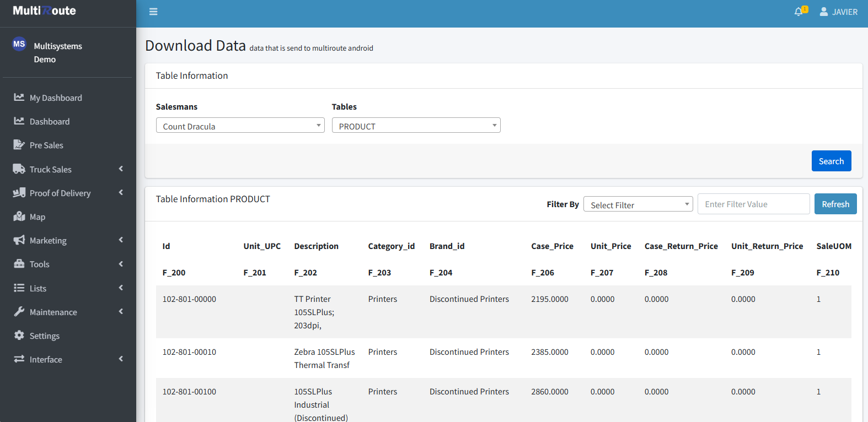Click the Pre Sales icon

(19, 145)
